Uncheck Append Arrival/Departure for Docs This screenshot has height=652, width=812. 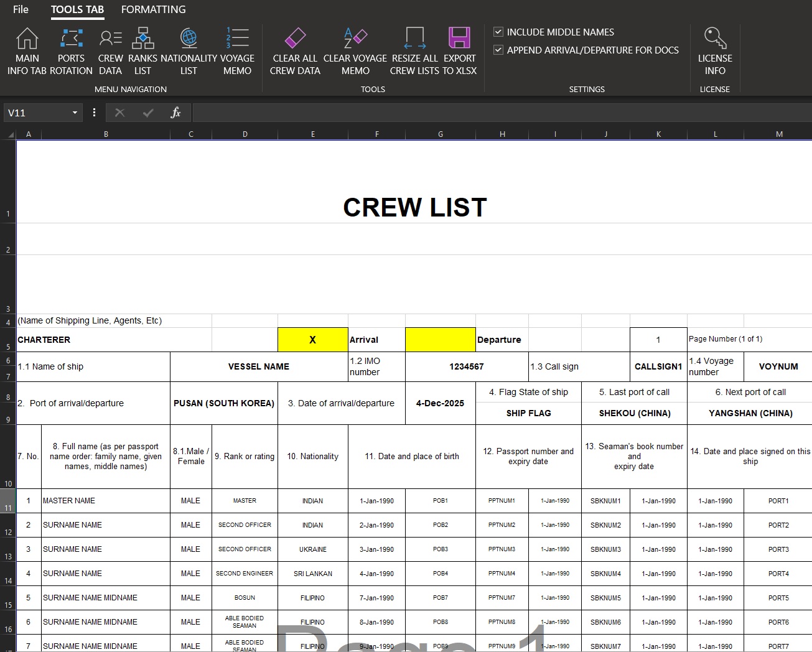(498, 50)
